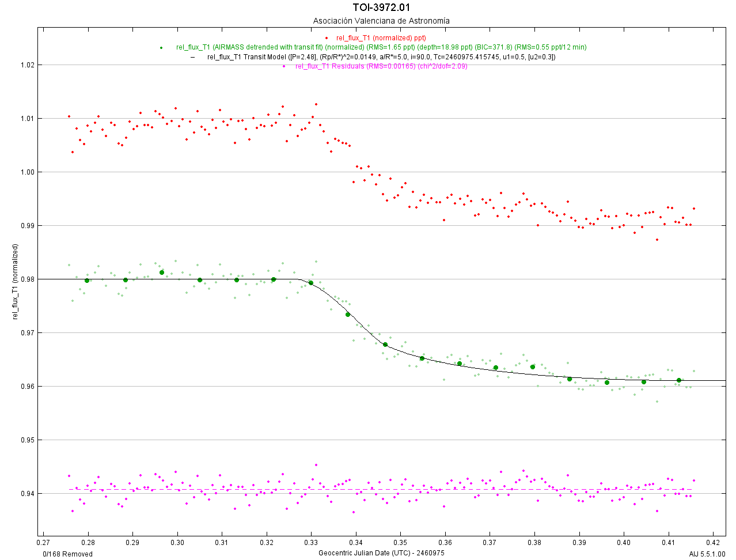Image resolution: width=736 pixels, height=560 pixels.
Task: Click the AIJ 5.5.1.00 version label
Action: pos(707,554)
